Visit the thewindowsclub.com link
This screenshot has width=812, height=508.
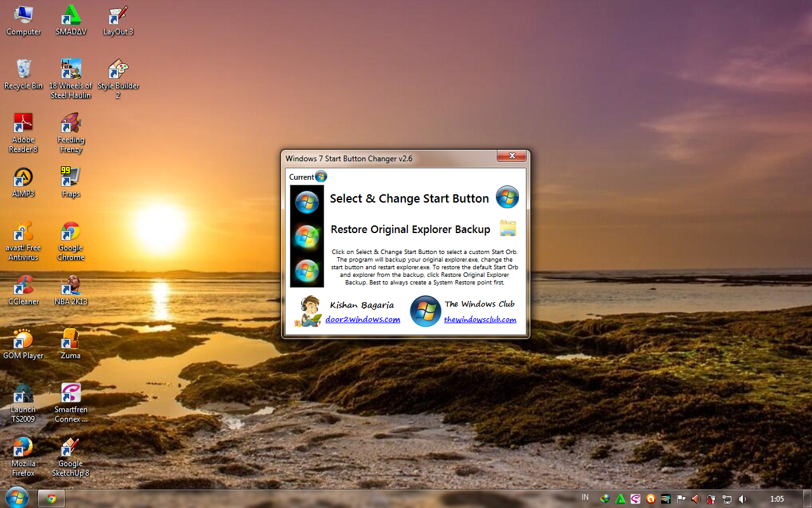pos(480,319)
